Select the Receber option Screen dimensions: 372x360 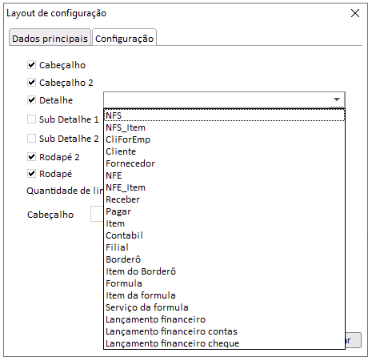[x=224, y=200]
